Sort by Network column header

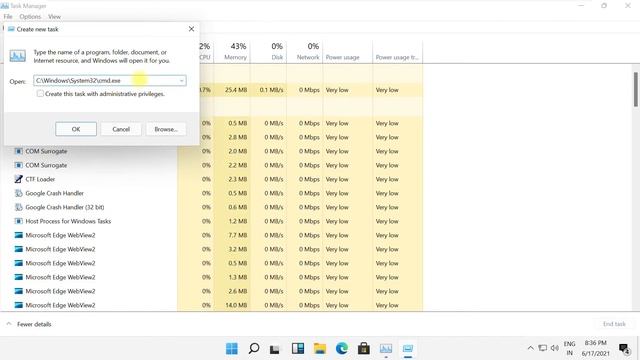point(304,51)
